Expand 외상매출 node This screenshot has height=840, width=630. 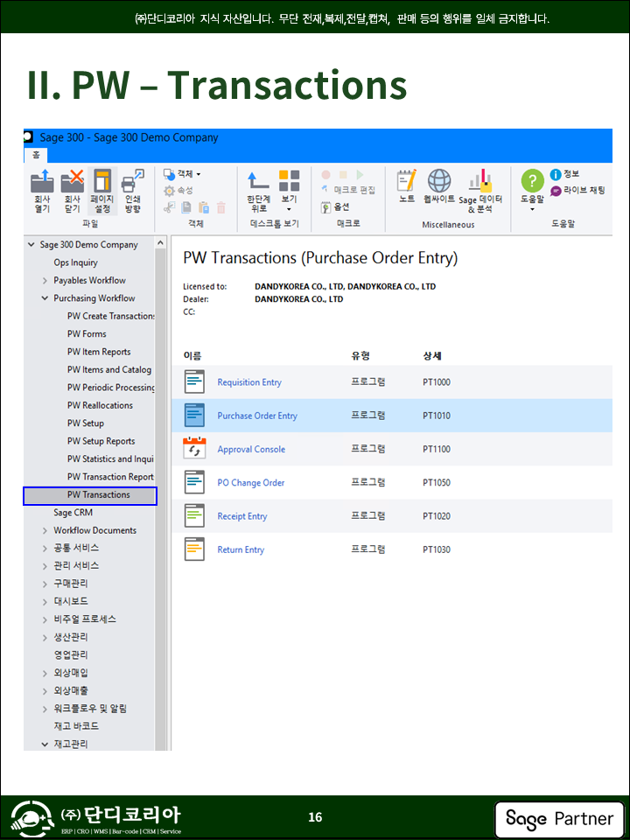click(x=45, y=691)
